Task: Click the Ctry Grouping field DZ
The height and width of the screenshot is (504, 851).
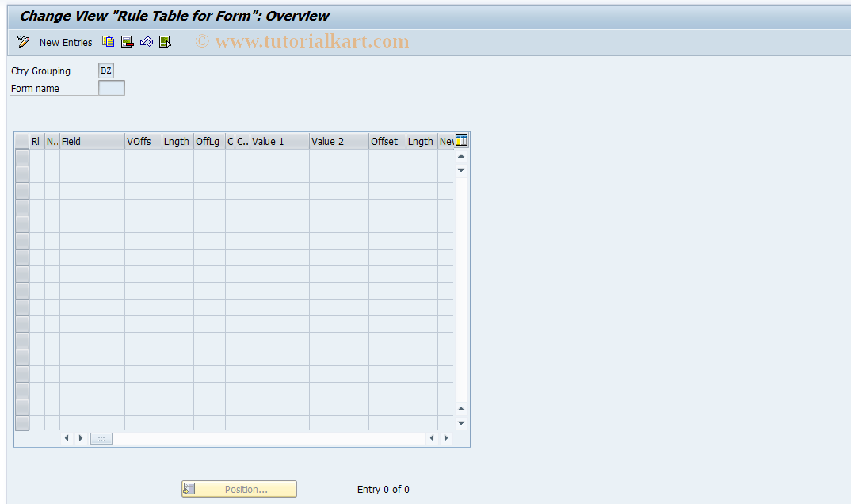Action: [106, 71]
